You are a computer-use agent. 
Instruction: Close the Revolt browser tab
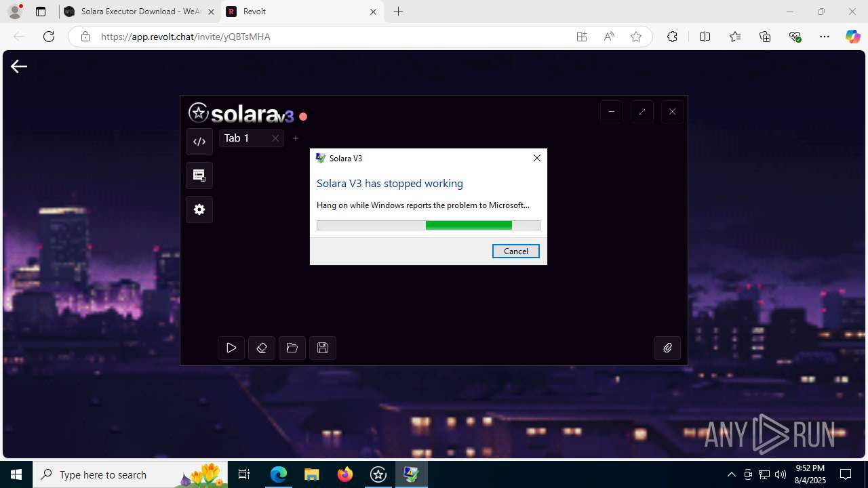[x=373, y=12]
